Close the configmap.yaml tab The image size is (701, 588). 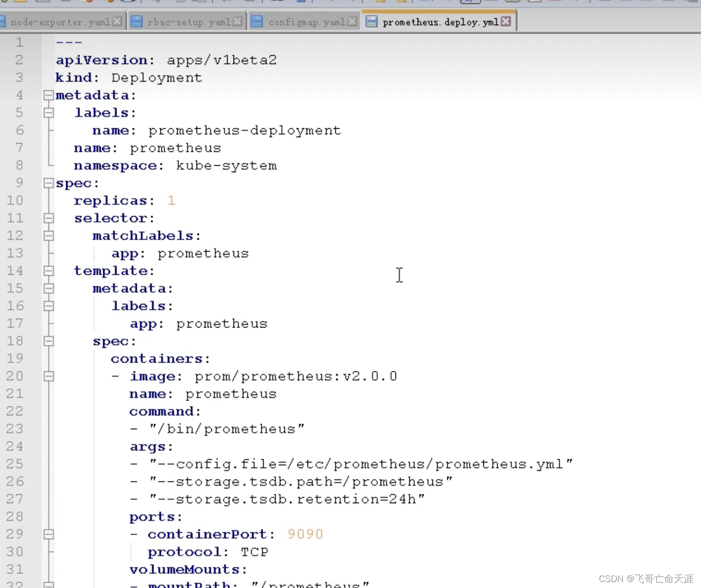tap(352, 22)
